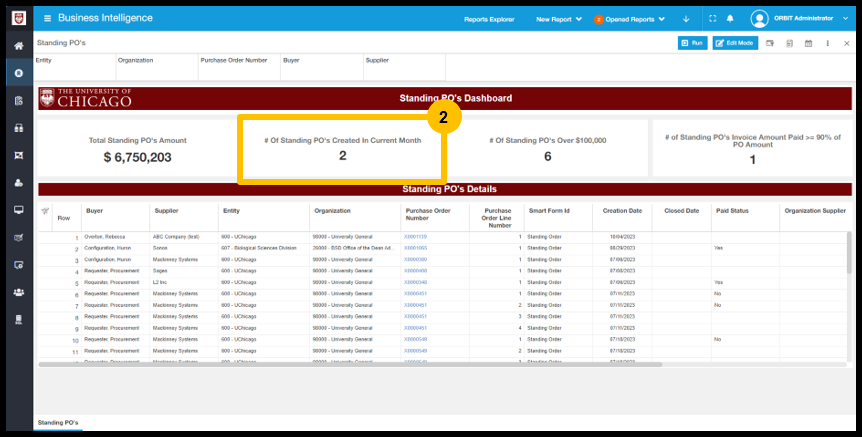Image resolution: width=862 pixels, height=437 pixels.
Task: Click the Buyer column header
Action: tap(95, 211)
